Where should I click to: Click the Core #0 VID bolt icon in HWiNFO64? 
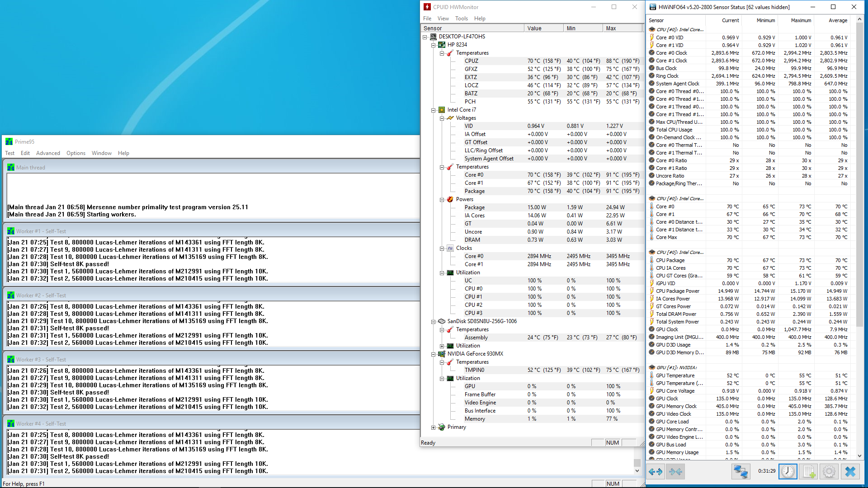coord(652,38)
